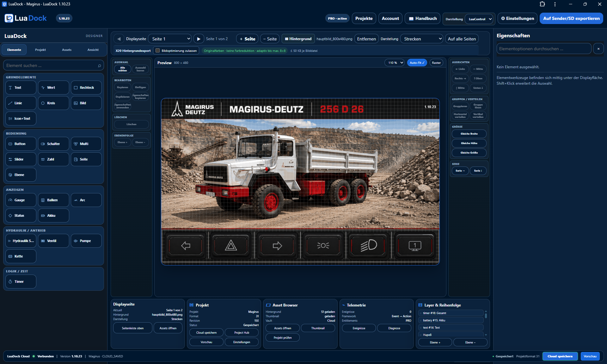
Task: Add a Status indicator element
Action: click(21, 215)
